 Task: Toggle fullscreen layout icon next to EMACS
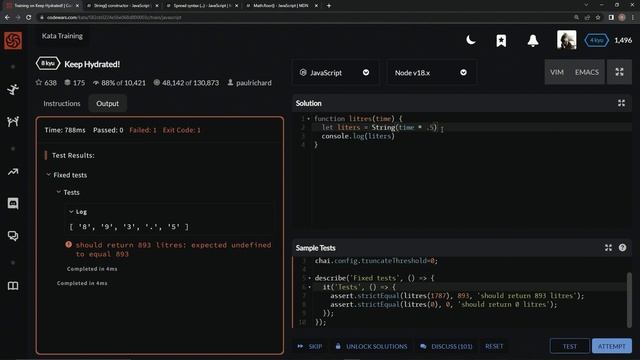(619, 72)
